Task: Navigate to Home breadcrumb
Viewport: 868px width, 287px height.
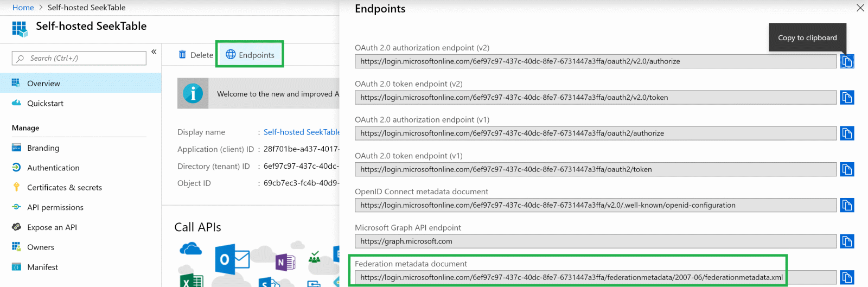Action: tap(23, 8)
